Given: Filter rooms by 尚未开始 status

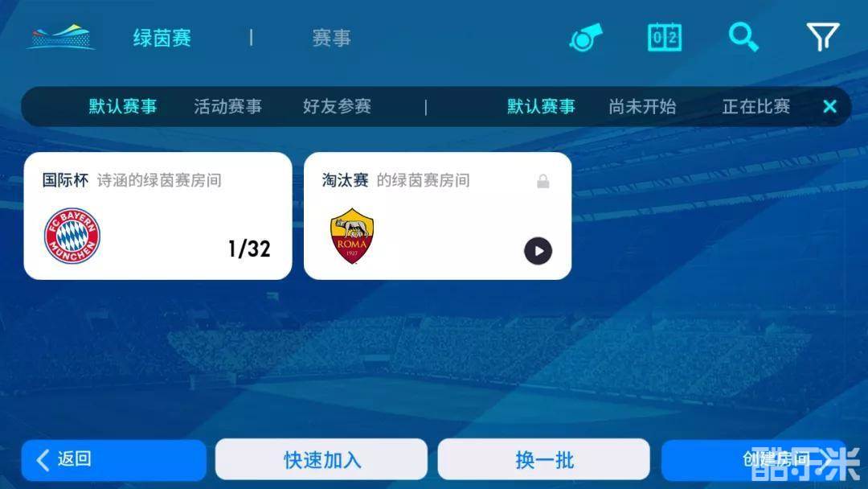Looking at the screenshot, I should pos(642,106).
